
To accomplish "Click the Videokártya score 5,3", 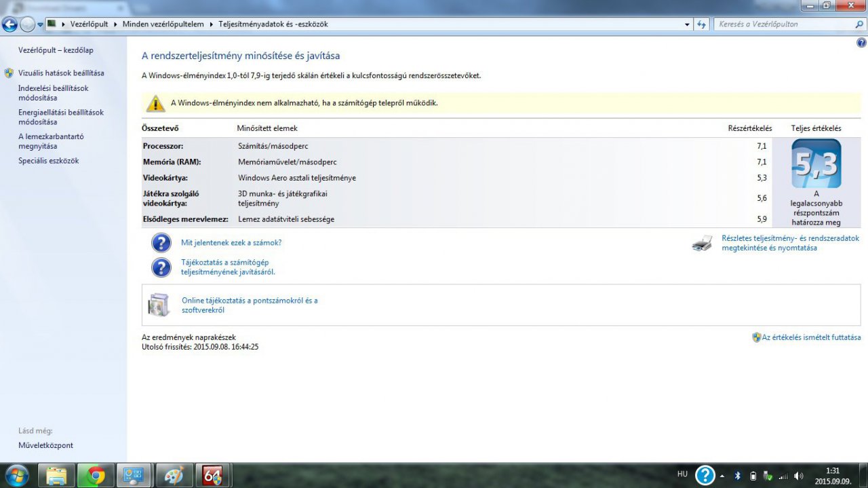I will [x=762, y=178].
